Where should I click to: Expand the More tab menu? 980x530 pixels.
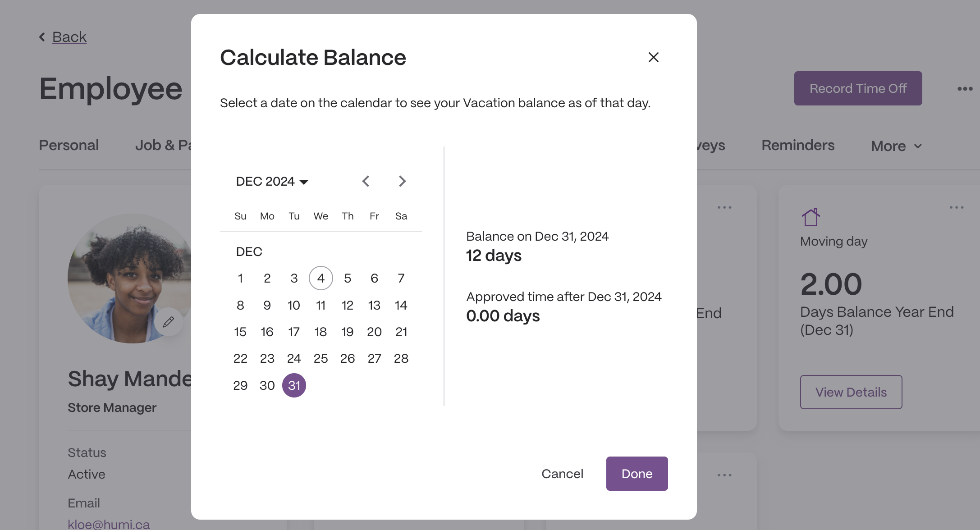[896, 146]
